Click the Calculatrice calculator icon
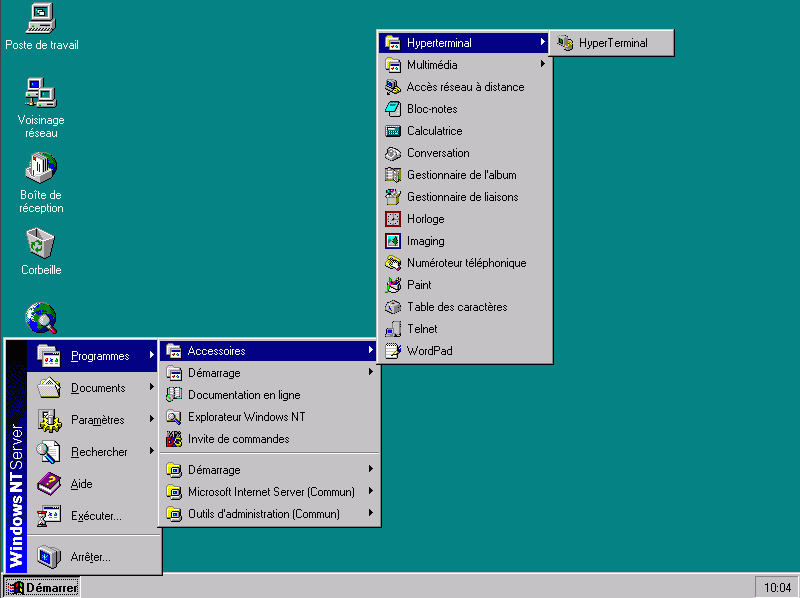Viewport: 800px width, 598px height. pos(393,131)
